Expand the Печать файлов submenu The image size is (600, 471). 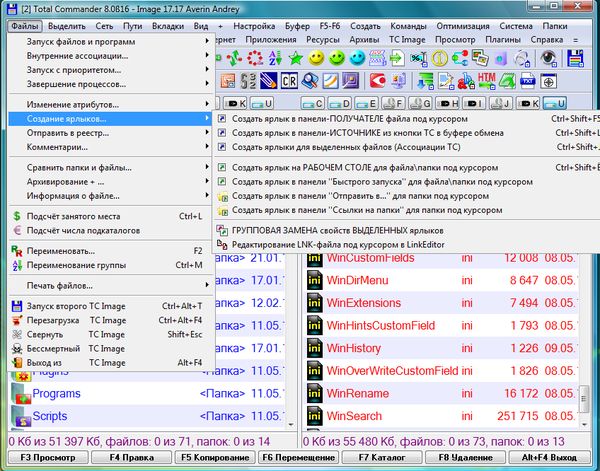point(111,285)
